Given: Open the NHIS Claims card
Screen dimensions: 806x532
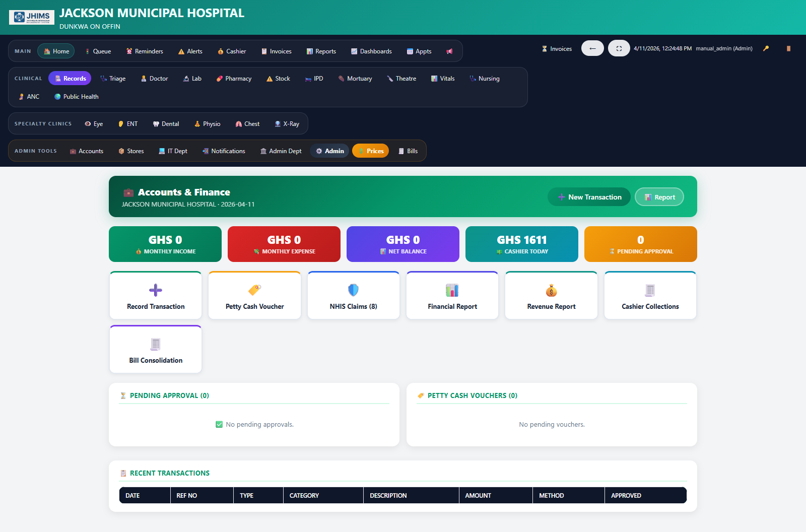Looking at the screenshot, I should coord(353,295).
